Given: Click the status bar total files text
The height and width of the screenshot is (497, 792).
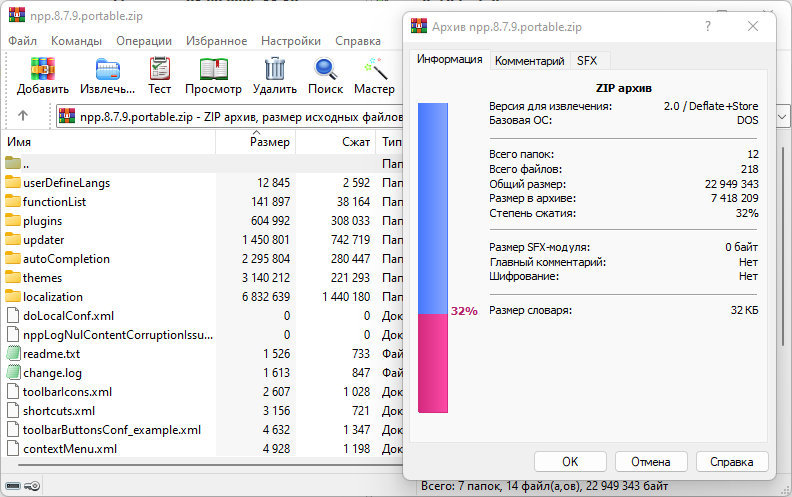Looking at the screenshot, I should coord(544,486).
